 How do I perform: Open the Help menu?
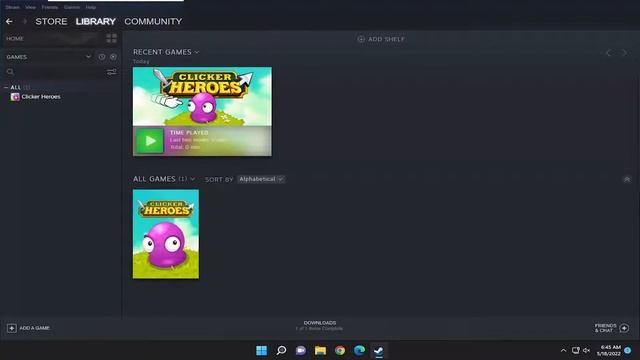click(x=91, y=7)
